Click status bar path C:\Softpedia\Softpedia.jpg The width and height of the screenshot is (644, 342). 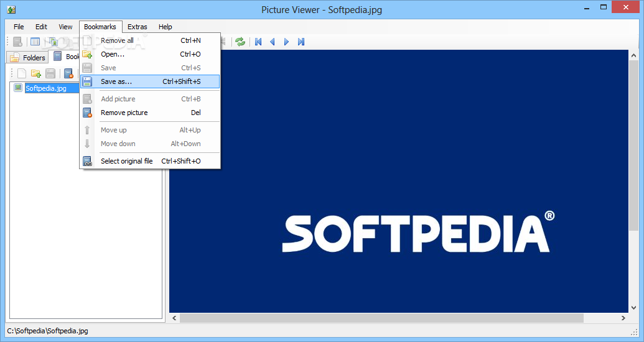point(48,331)
